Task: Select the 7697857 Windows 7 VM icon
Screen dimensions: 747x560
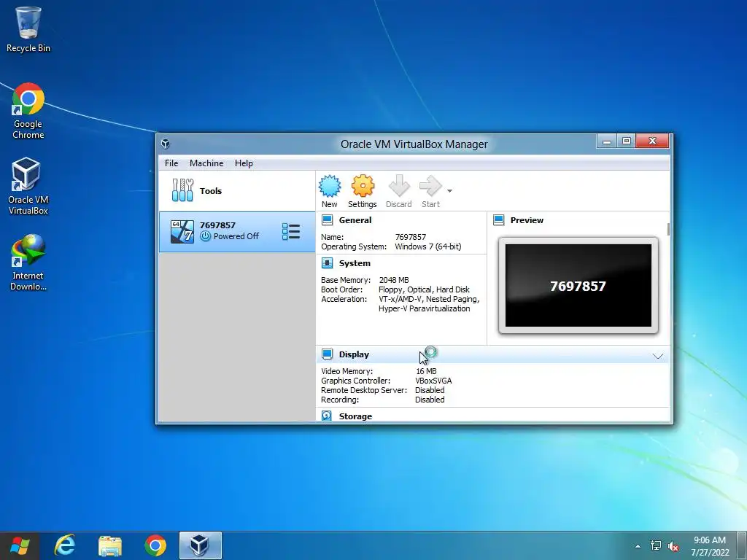Action: [182, 231]
